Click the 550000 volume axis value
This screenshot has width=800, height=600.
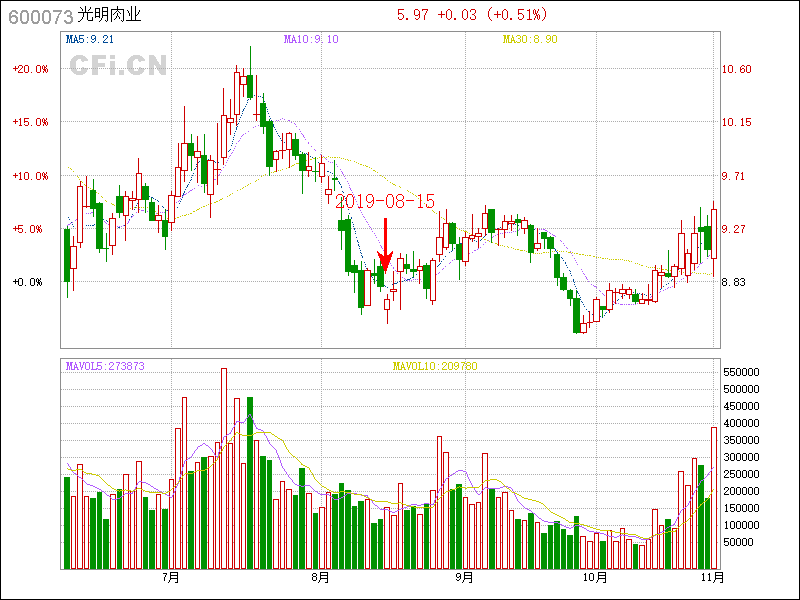[741, 372]
